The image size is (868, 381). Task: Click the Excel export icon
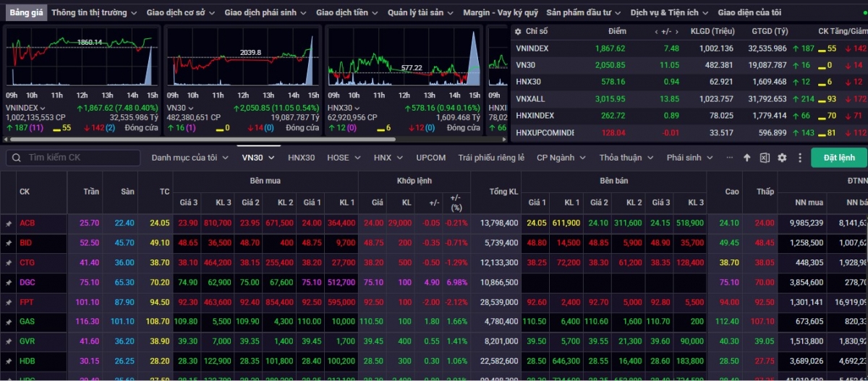765,158
